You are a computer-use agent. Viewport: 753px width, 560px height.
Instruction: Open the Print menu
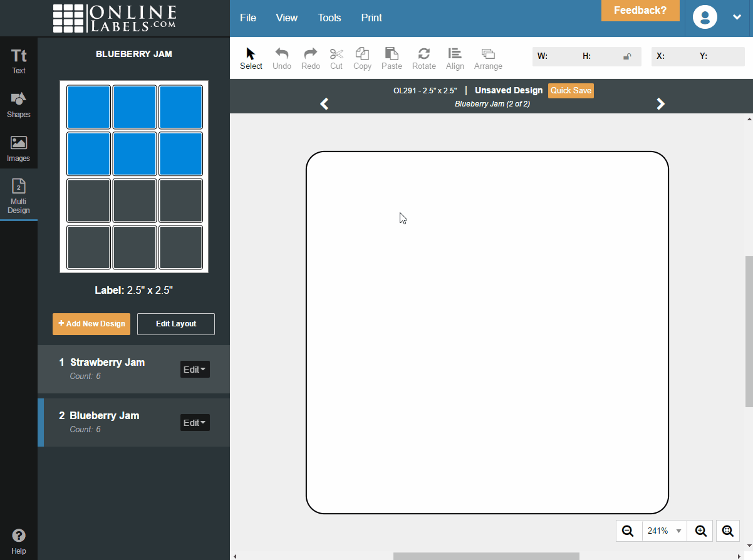[371, 18]
